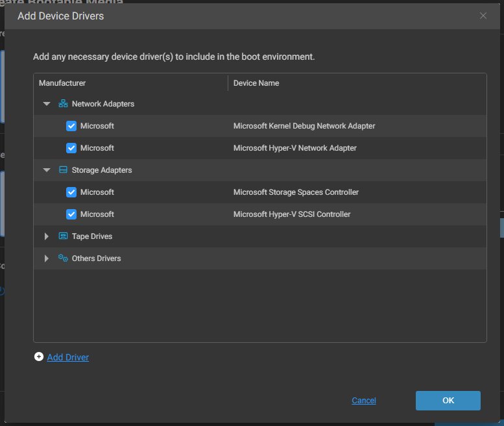Click the plus icon beside Add Driver
The image size is (504, 426).
point(39,357)
